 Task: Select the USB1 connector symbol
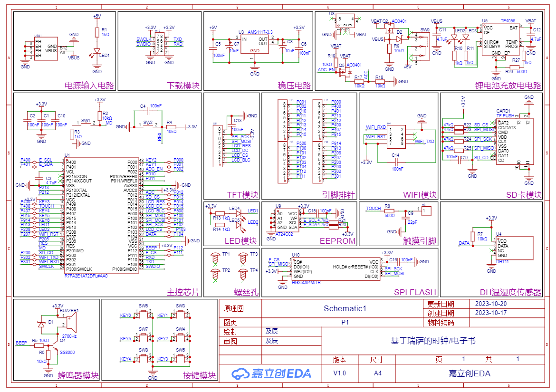(x=46, y=48)
